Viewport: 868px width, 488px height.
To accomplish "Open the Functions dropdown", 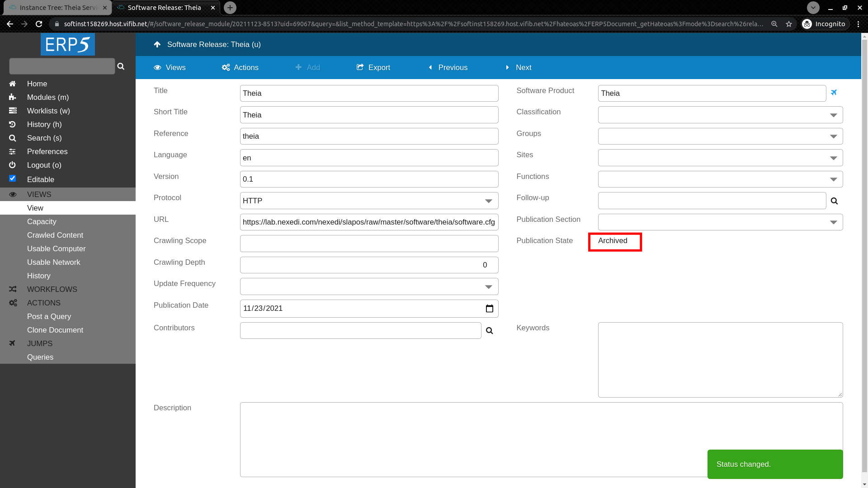I will pos(720,179).
